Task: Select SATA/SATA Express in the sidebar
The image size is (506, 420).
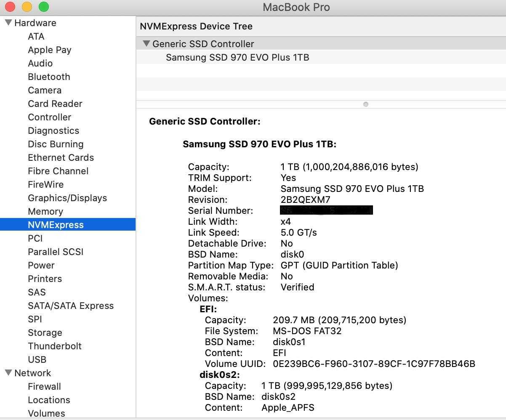Action: 71,306
